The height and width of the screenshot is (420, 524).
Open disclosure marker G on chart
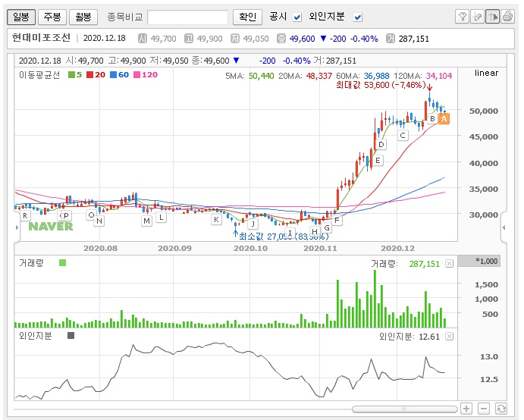[x=327, y=228]
